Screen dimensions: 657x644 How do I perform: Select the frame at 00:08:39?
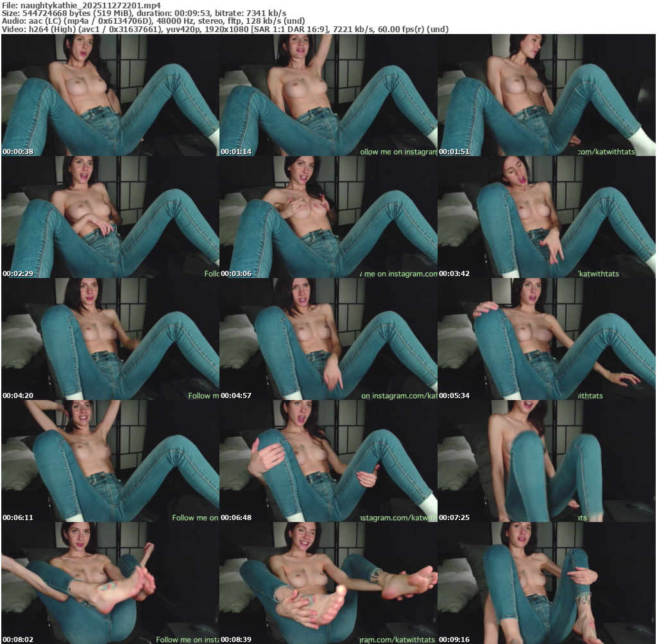click(328, 582)
